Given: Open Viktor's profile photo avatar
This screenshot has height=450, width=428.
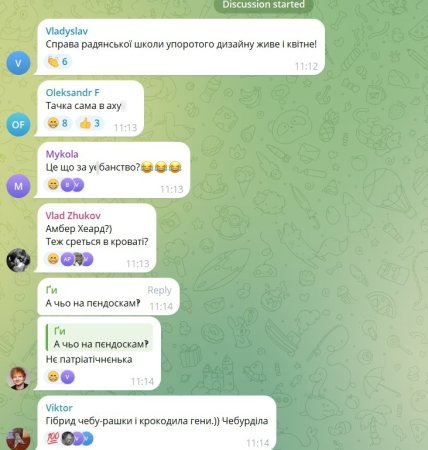Looking at the screenshot, I should pyautogui.click(x=18, y=439).
